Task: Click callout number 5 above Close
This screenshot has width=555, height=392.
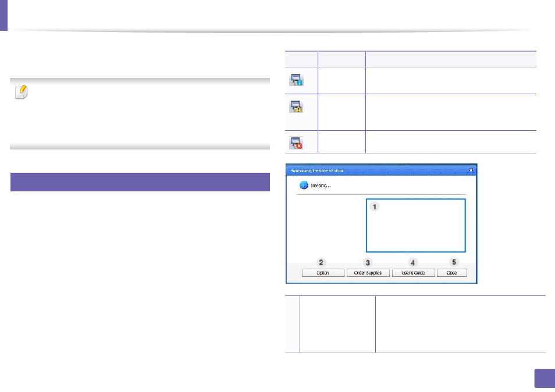Action: click(454, 262)
